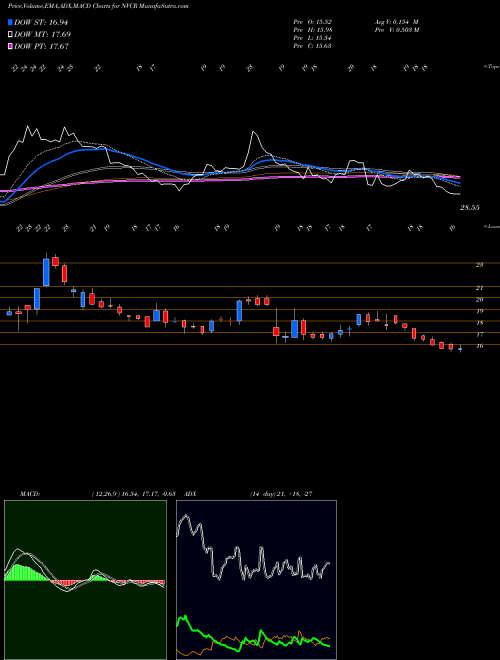The height and width of the screenshot is (660, 500).
Task: Select the 'DOW ST: 16.94' legend label
Action: click(41, 22)
